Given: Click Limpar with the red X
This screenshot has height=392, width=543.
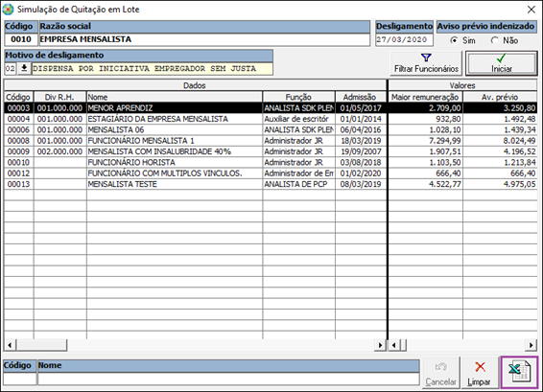Looking at the screenshot, I should click(x=479, y=373).
